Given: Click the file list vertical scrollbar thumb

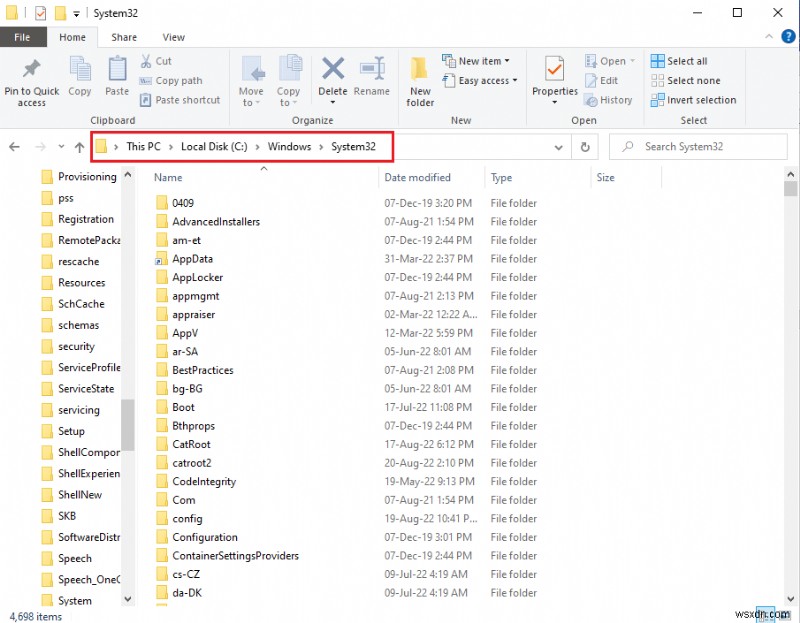Looking at the screenshot, I should (790, 189).
